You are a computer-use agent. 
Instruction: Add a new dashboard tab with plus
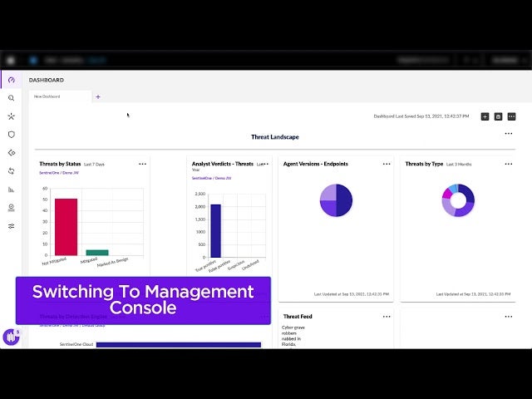pos(97,96)
